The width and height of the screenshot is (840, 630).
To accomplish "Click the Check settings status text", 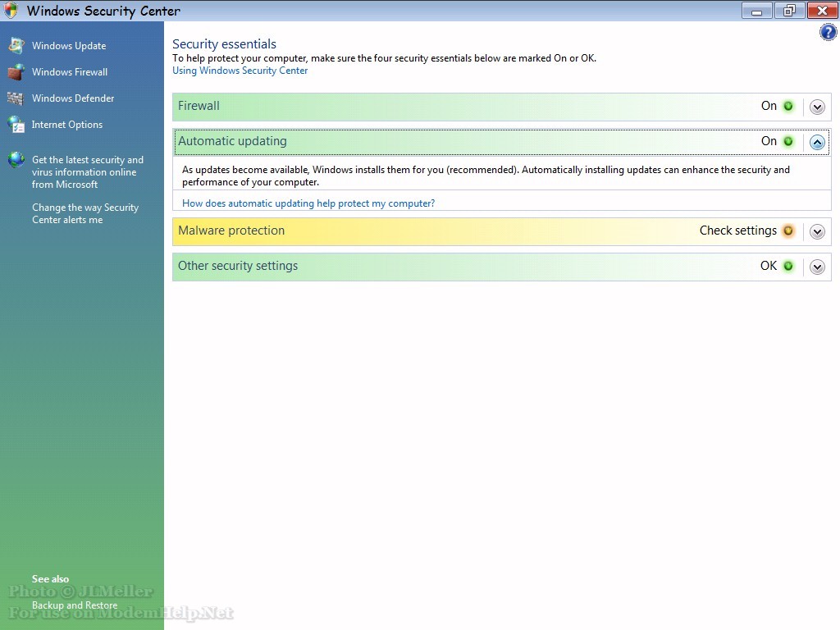I will 737,231.
